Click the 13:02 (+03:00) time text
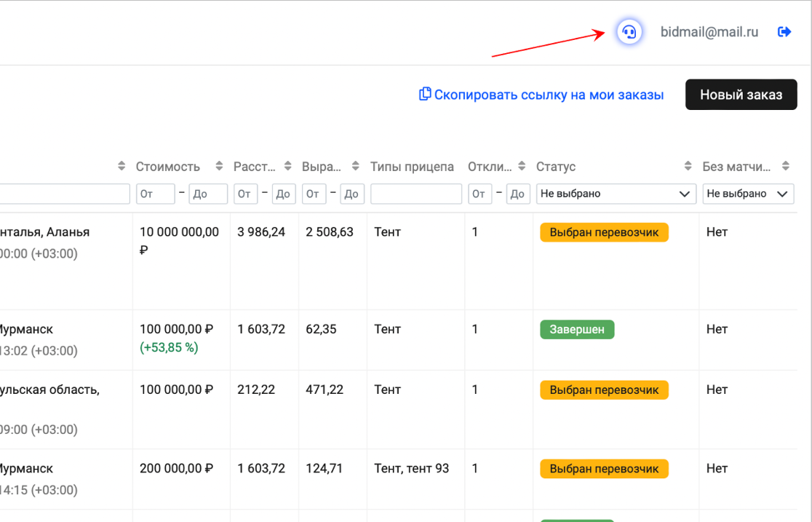The image size is (812, 522). coord(39,351)
